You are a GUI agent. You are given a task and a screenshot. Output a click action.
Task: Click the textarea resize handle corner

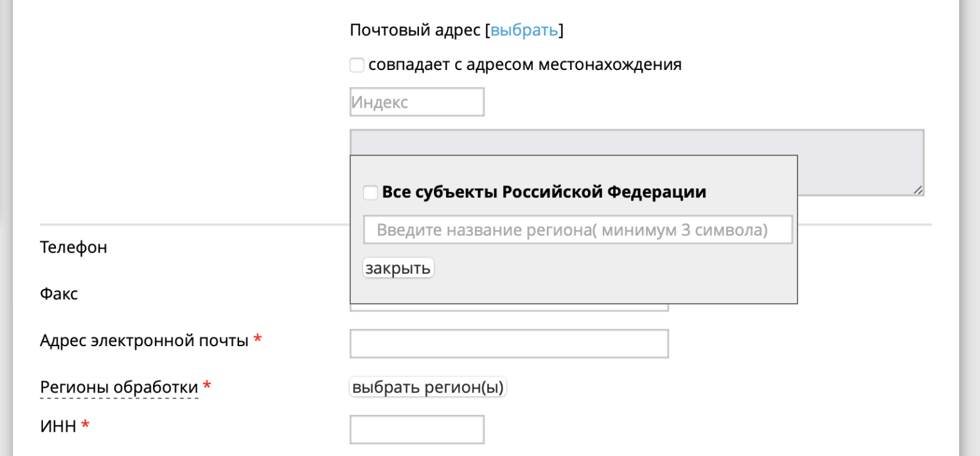pos(918,189)
